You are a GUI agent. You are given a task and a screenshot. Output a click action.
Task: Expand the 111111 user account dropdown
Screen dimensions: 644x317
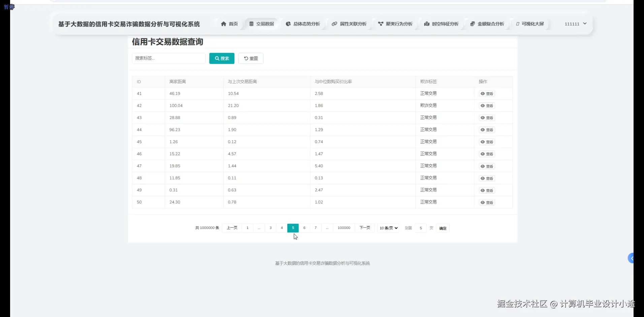[575, 24]
